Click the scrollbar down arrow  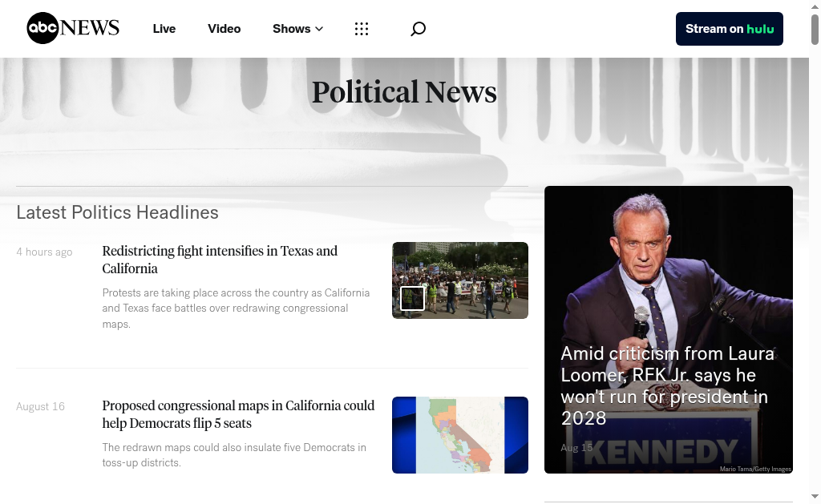tap(815, 496)
